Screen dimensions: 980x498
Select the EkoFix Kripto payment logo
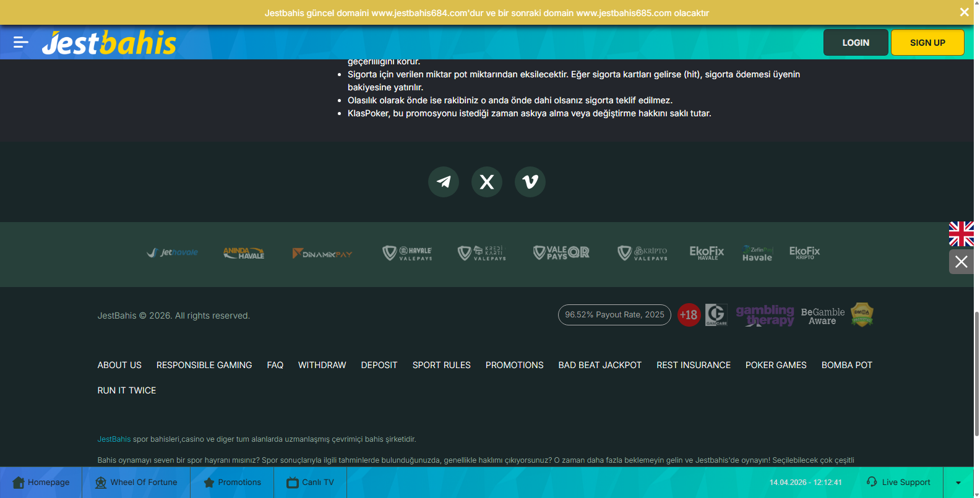(804, 252)
